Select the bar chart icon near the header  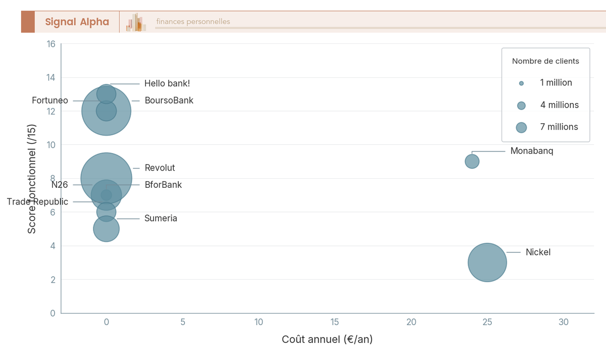point(135,21)
